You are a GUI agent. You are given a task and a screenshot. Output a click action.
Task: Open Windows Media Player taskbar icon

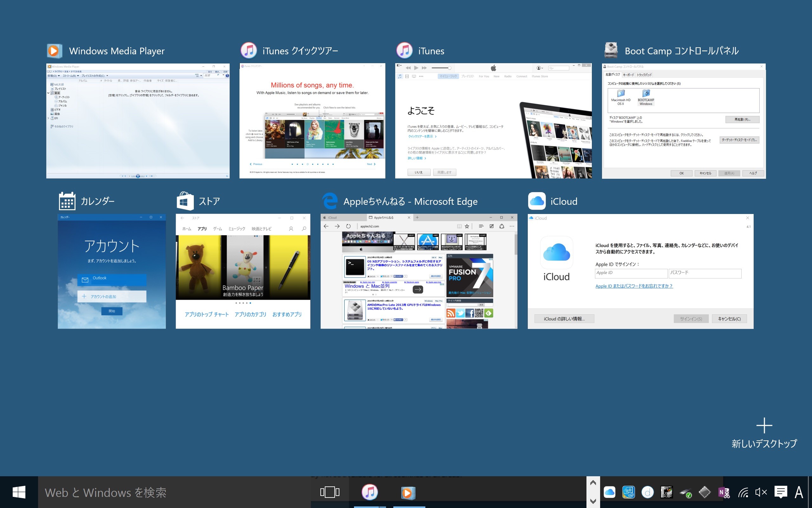click(408, 492)
